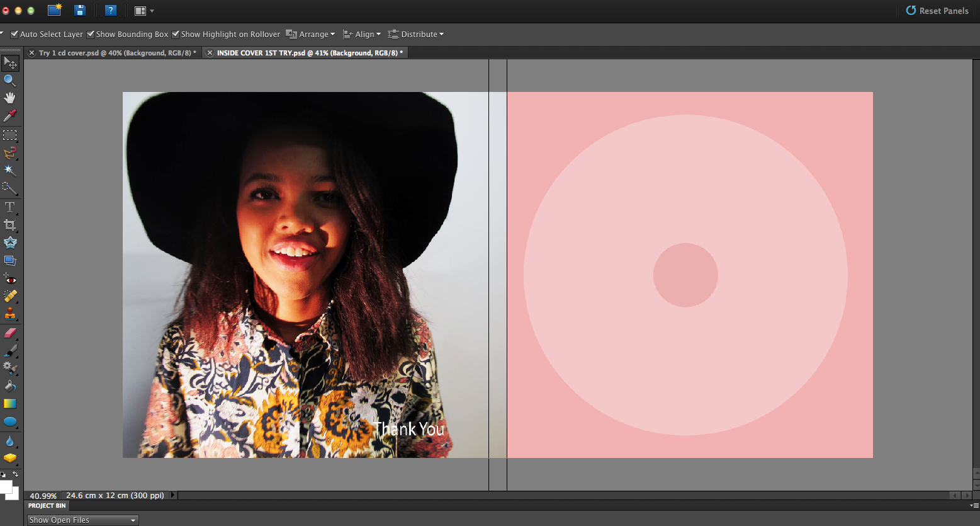980x526 pixels.
Task: Select the Smart Brush gear tool
Action: click(10, 368)
